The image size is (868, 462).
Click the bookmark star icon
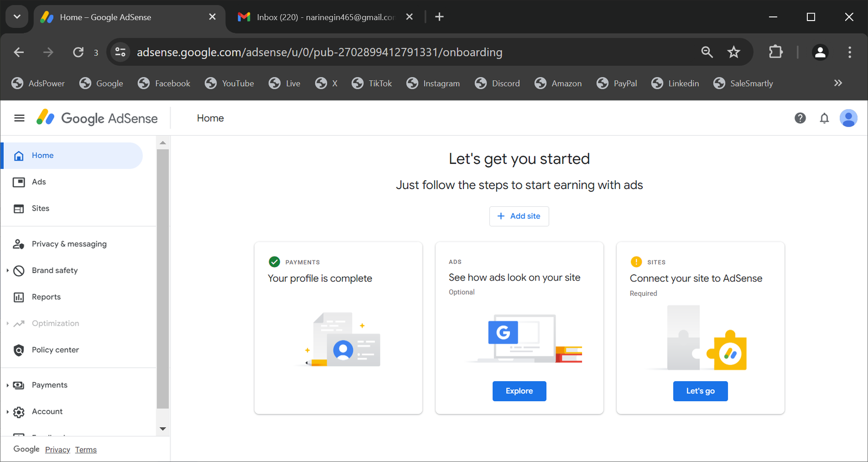coord(733,52)
